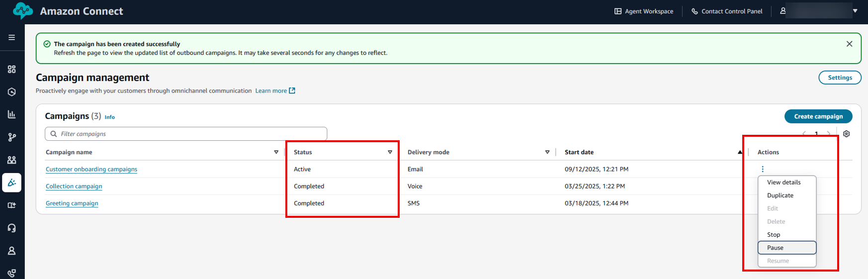Open the Customer onboarding campaigns link

[91, 169]
